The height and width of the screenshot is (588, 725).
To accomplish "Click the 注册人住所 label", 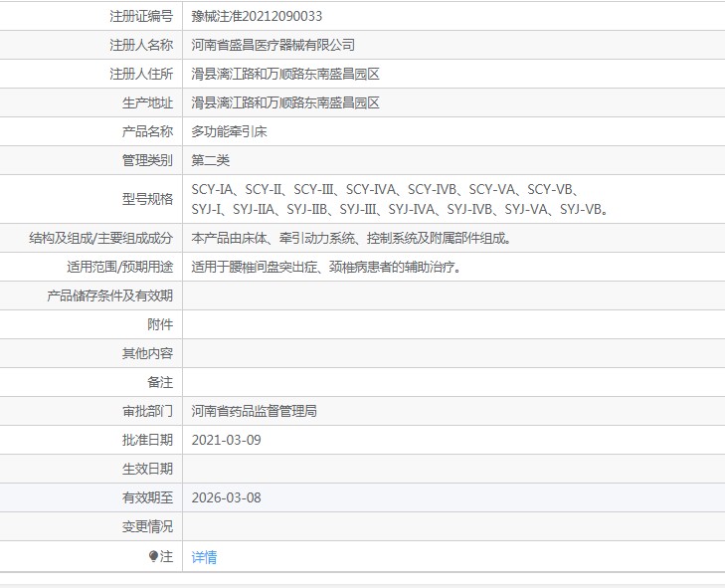I will tap(141, 74).
